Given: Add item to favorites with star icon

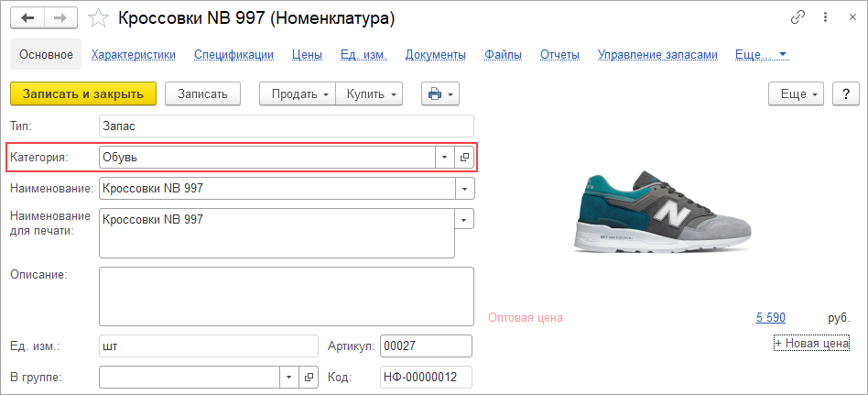Looking at the screenshot, I should coord(99,18).
